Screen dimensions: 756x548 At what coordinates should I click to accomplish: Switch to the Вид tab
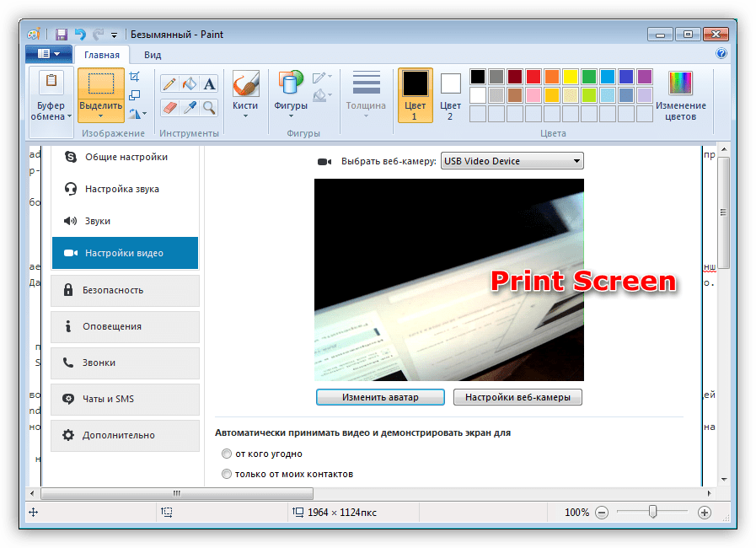click(153, 55)
